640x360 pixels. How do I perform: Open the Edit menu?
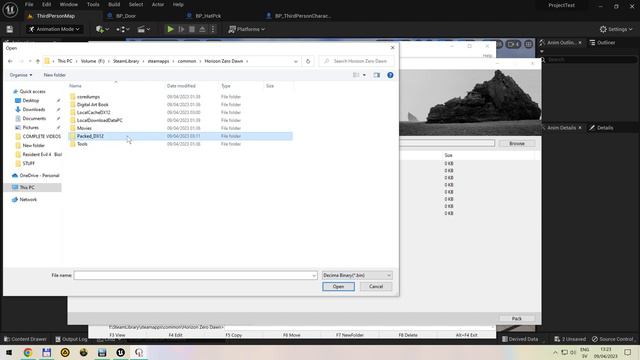(47, 4)
